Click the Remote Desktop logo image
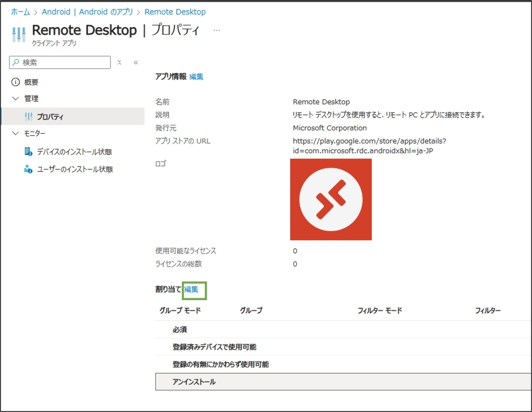This screenshot has width=532, height=412. pyautogui.click(x=331, y=199)
